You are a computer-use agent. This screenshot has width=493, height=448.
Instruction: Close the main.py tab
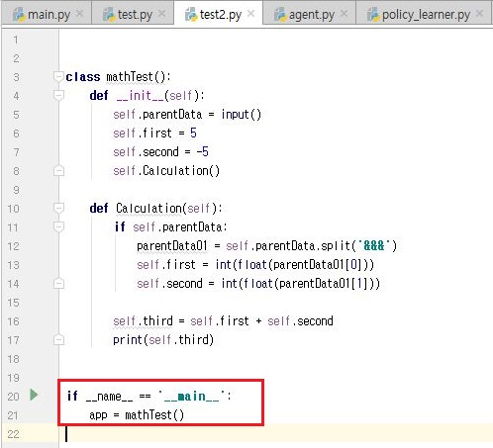pos(79,14)
